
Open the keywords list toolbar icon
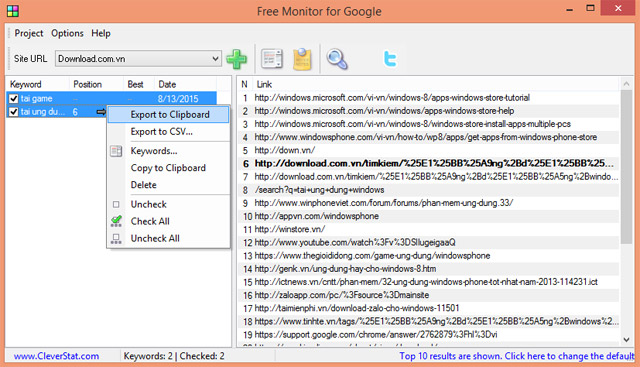point(271,59)
